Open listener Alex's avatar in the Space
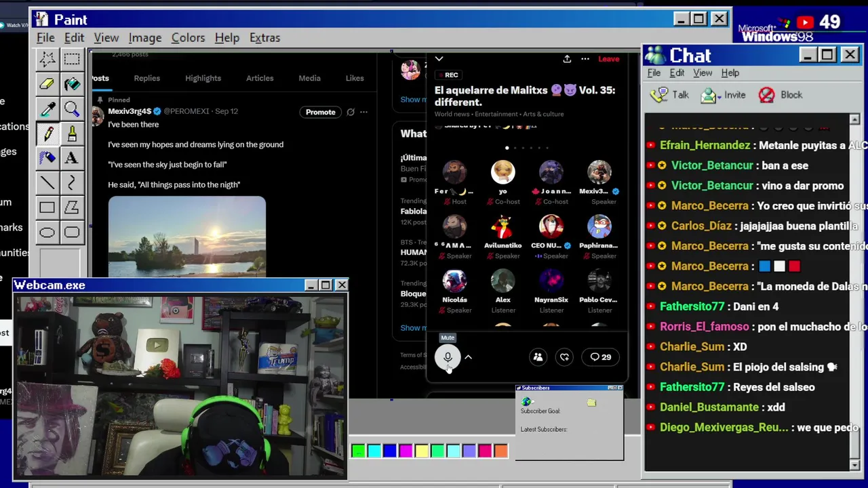Image resolution: width=868 pixels, height=488 pixels. coord(502,281)
